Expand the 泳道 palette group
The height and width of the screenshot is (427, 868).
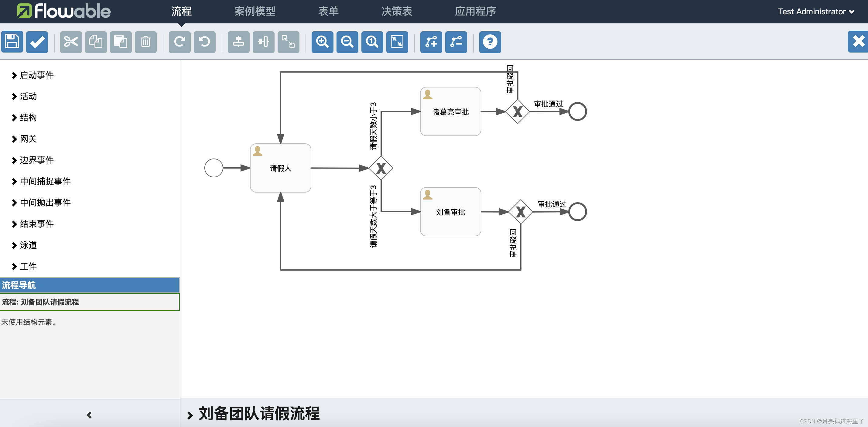(24, 245)
